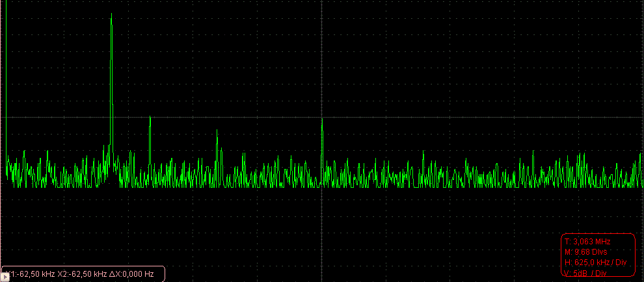Click the red-bordered measurement info box
The image size is (644, 282).
pos(597,257)
